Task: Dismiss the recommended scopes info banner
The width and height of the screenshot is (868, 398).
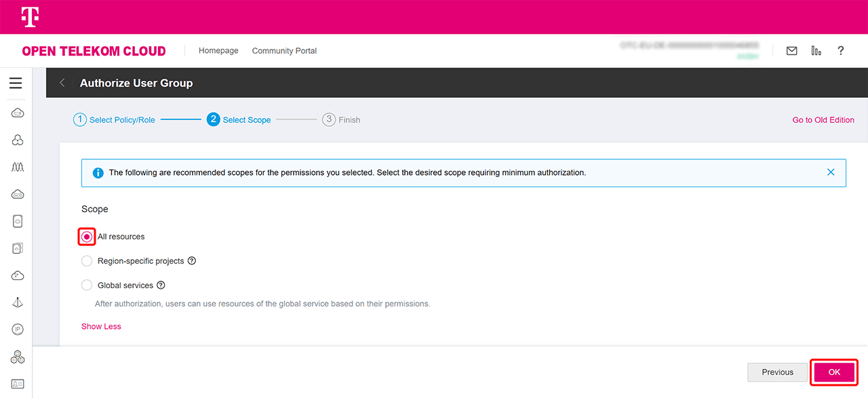Action: (x=831, y=172)
